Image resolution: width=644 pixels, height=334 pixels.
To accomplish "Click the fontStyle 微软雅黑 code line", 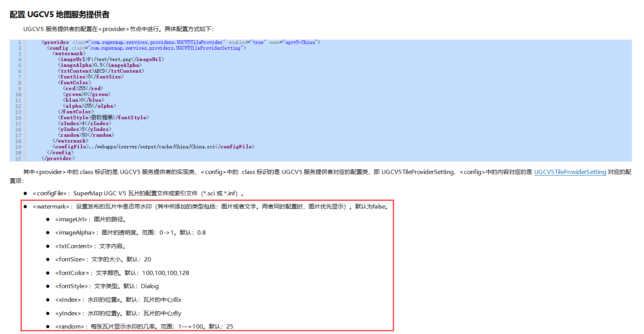I will tap(103, 118).
